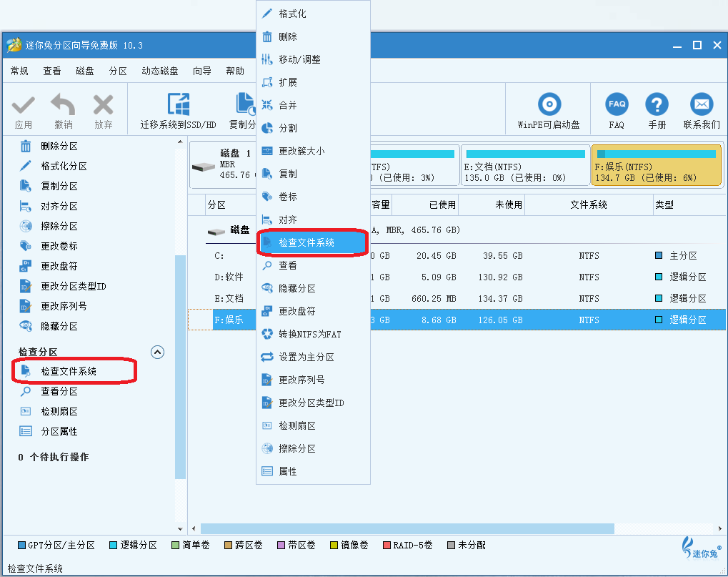Choose 卷标 from the context menu
Screen dimensions: 728x577
pos(313,197)
